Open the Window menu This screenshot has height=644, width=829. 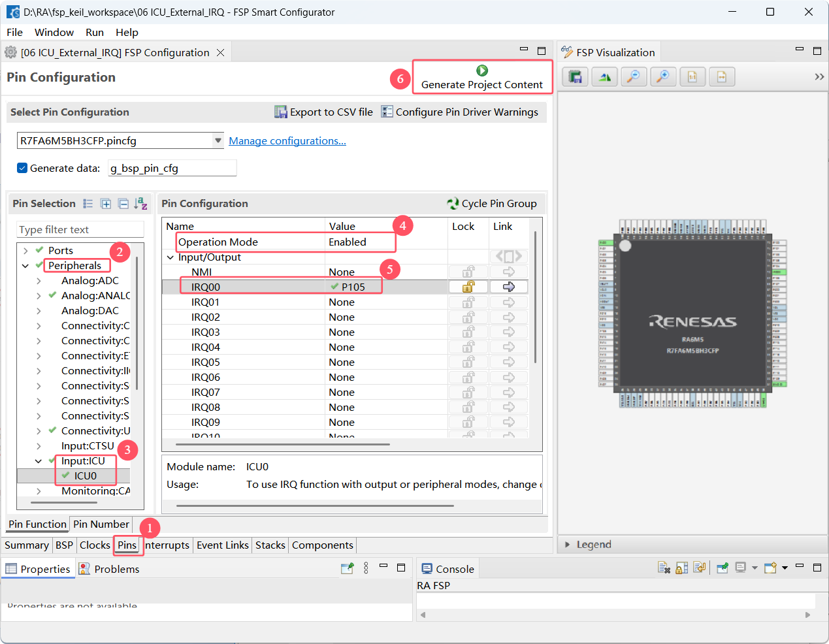[x=54, y=33]
